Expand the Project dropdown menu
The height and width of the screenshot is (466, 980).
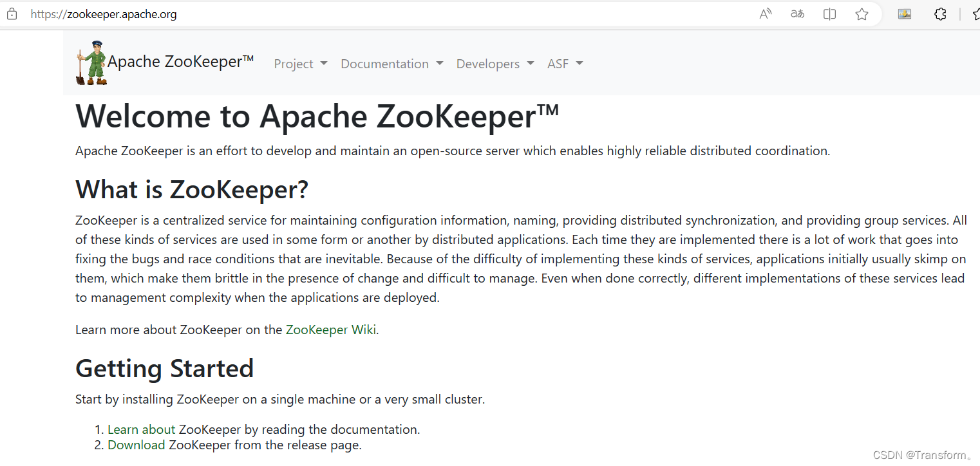pos(300,63)
